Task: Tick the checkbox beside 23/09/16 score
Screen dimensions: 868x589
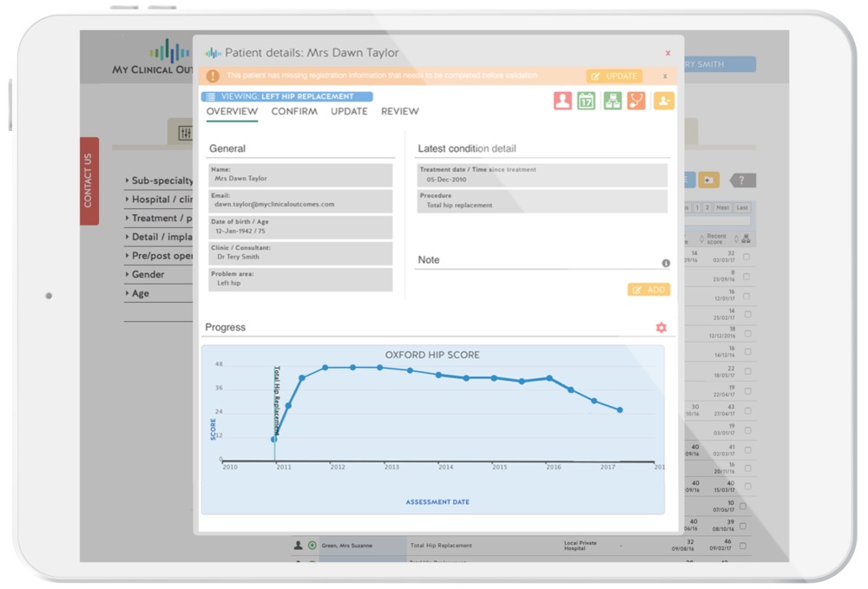Action: pos(746,276)
